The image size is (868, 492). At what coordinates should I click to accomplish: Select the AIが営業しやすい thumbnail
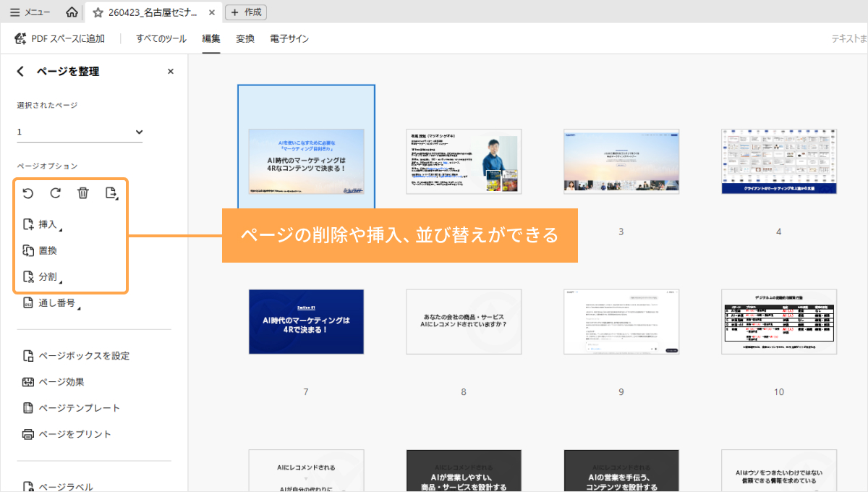464,470
